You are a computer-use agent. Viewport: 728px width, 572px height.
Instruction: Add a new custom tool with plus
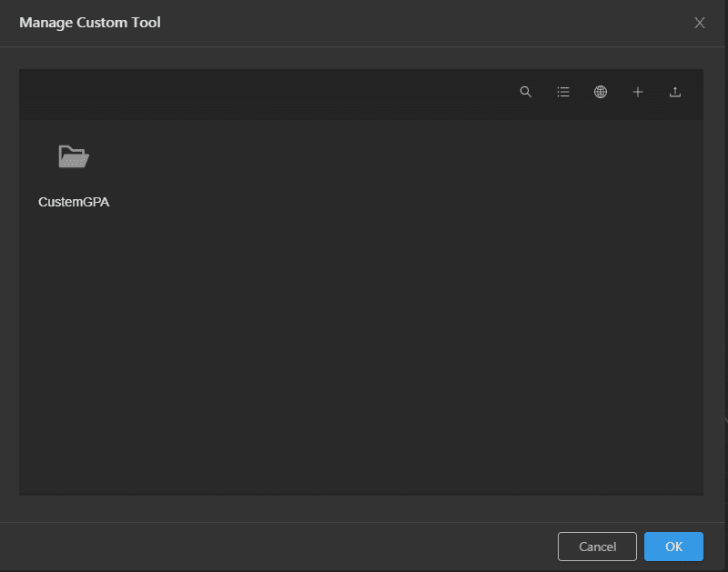[638, 92]
